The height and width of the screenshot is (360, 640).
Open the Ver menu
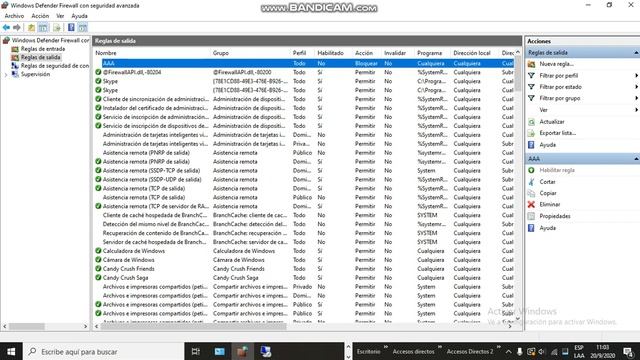tap(60, 16)
